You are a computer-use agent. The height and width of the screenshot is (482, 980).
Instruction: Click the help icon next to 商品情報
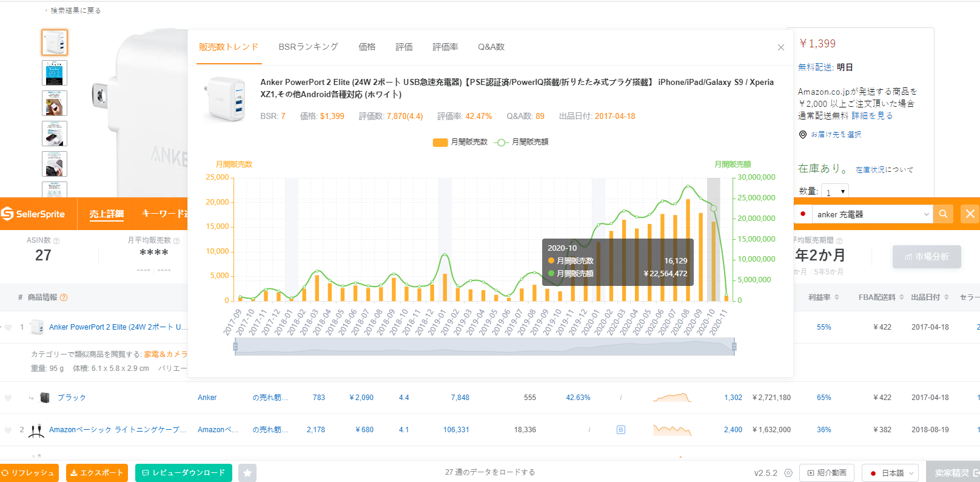(x=64, y=297)
